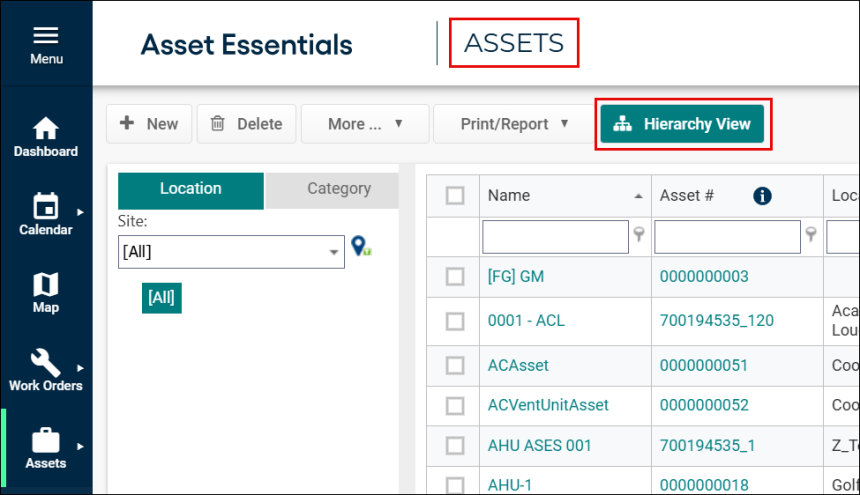Click asset number 0000000052
The image size is (860, 495).
704,405
